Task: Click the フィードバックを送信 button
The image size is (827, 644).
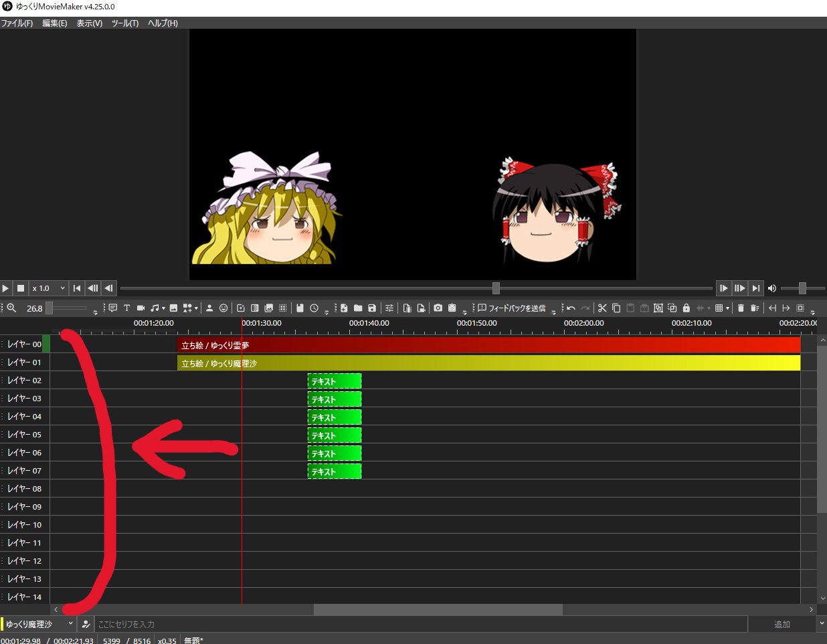Action: (x=511, y=308)
